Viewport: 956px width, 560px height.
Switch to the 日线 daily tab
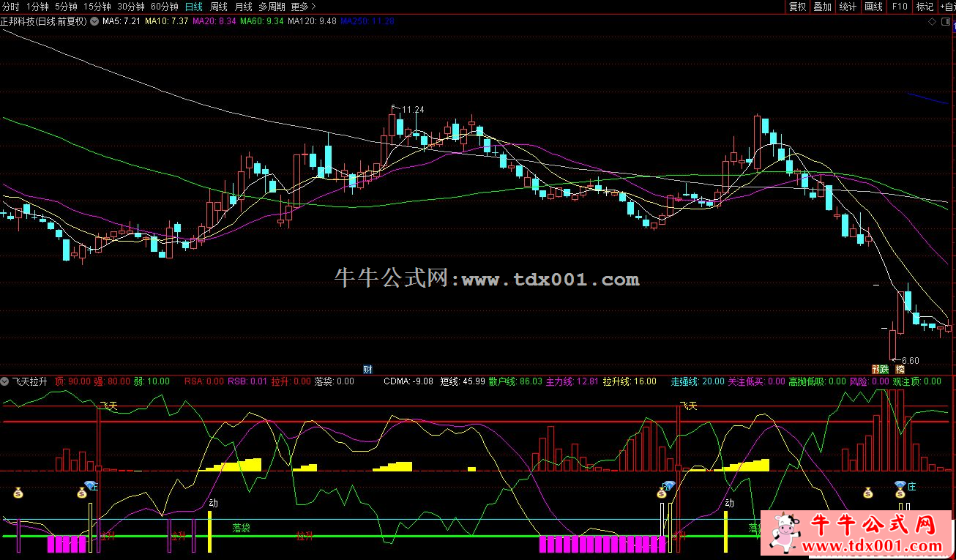[194, 7]
